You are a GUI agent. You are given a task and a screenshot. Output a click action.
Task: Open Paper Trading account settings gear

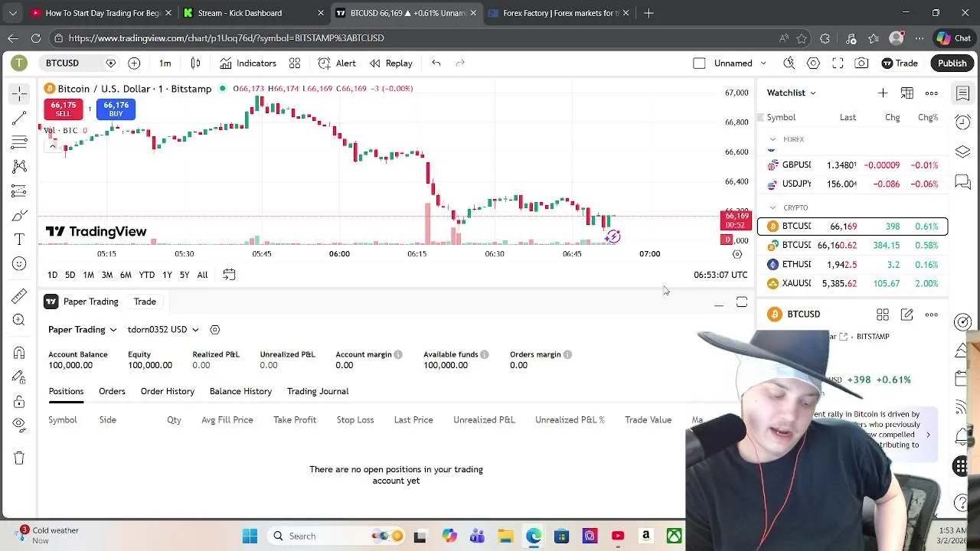[x=215, y=330]
